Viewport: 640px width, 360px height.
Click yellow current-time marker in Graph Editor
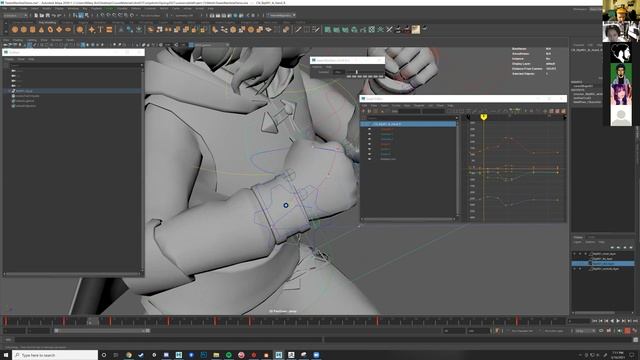click(484, 117)
